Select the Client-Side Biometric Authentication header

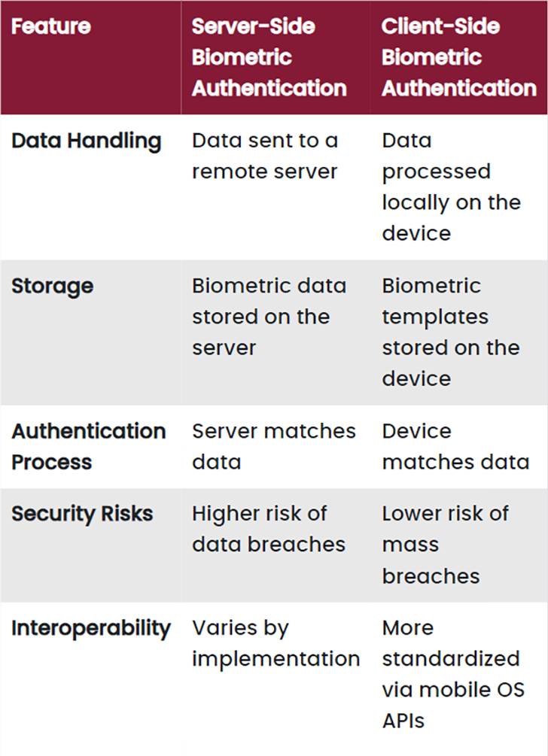(x=458, y=57)
